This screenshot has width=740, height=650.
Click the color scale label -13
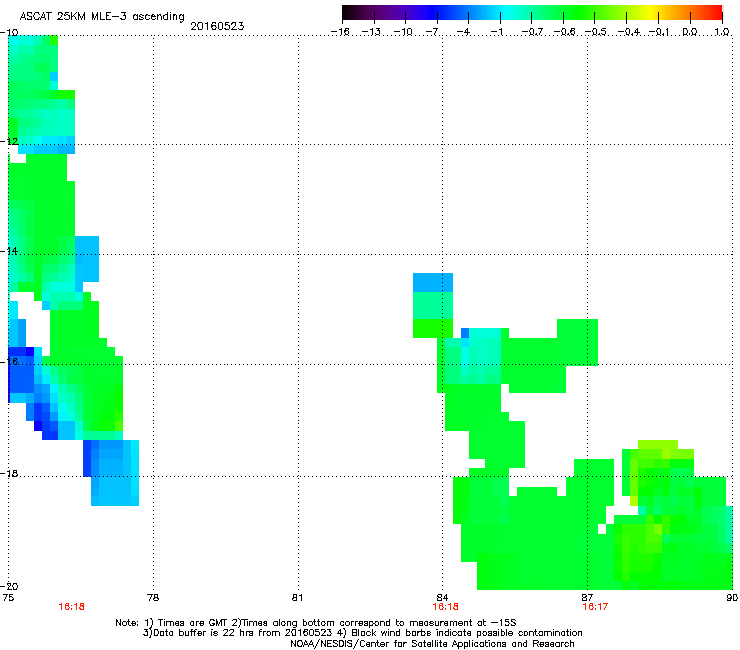point(371,32)
